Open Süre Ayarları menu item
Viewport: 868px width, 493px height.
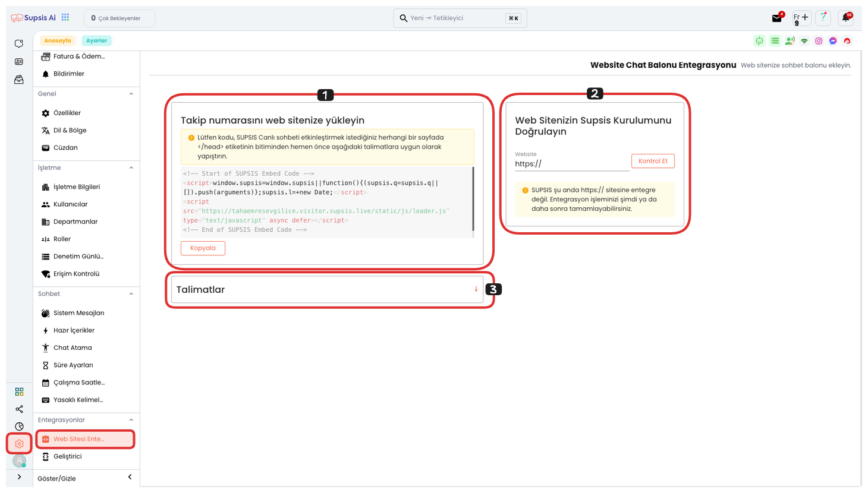click(86, 365)
